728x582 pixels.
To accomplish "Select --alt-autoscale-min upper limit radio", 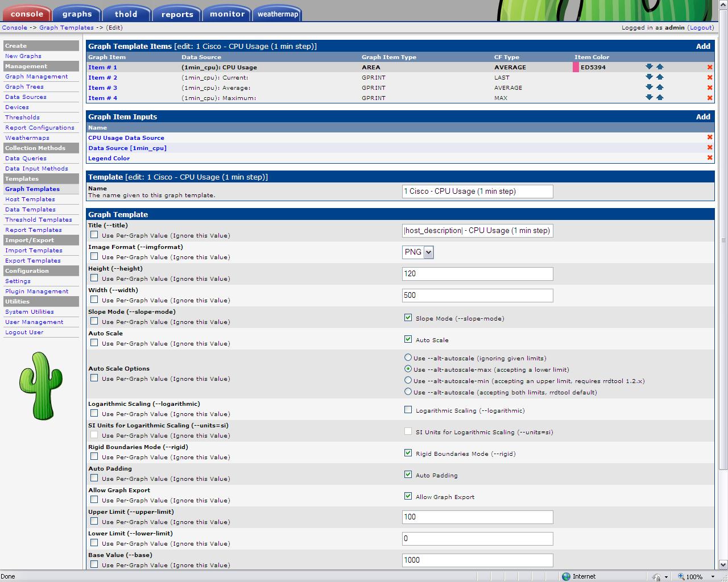I will click(408, 380).
